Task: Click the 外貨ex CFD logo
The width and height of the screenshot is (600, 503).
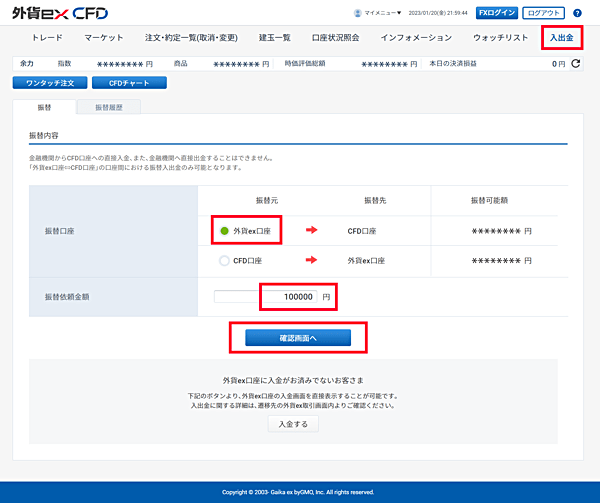Action: [60, 13]
